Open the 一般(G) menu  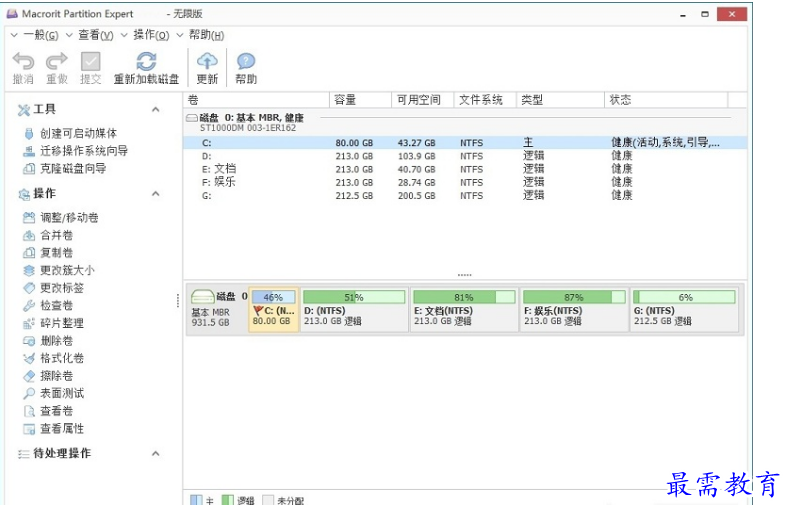pos(39,35)
